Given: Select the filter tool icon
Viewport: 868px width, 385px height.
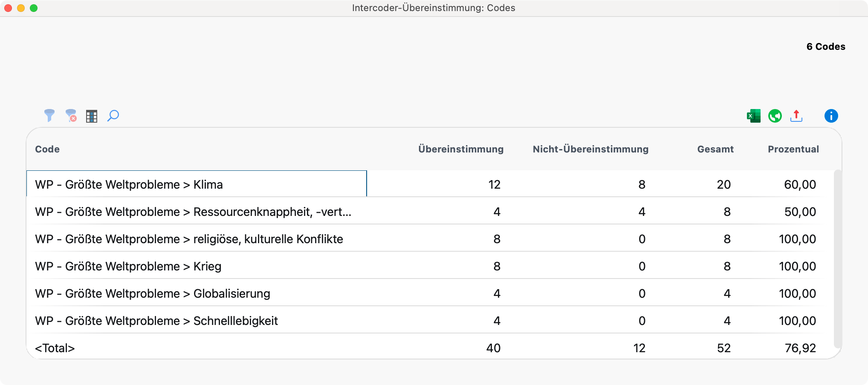Looking at the screenshot, I should tap(49, 115).
